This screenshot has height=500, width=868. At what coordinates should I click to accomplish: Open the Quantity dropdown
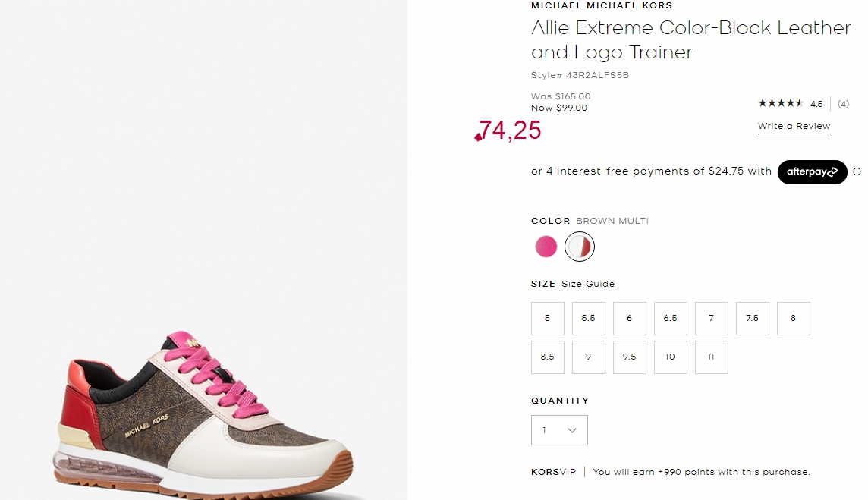click(x=559, y=430)
